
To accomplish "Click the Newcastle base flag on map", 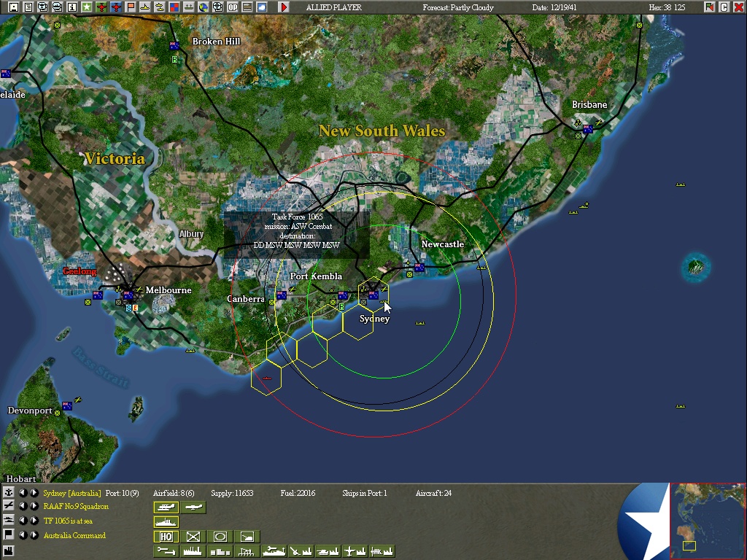I will (419, 268).
